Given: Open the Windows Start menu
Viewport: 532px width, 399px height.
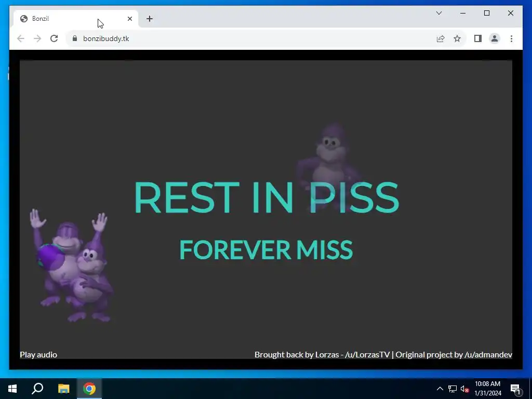Looking at the screenshot, I should pyautogui.click(x=12, y=389).
